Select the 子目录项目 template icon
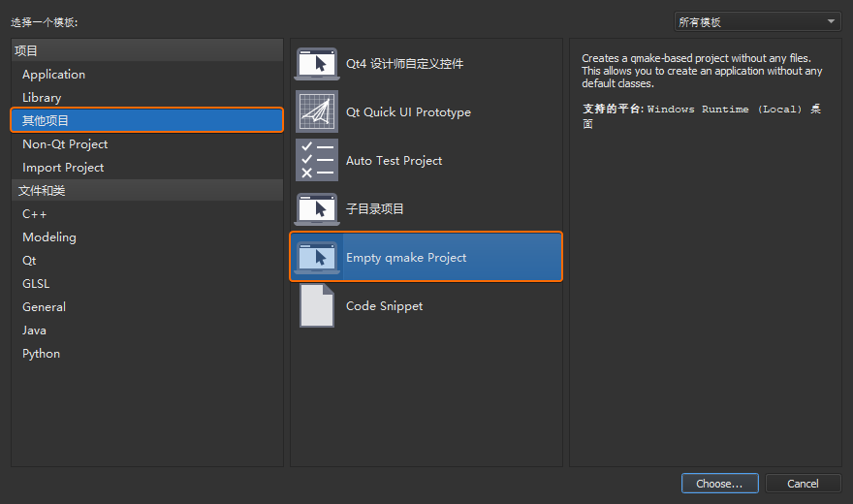The image size is (853, 504). point(317,209)
